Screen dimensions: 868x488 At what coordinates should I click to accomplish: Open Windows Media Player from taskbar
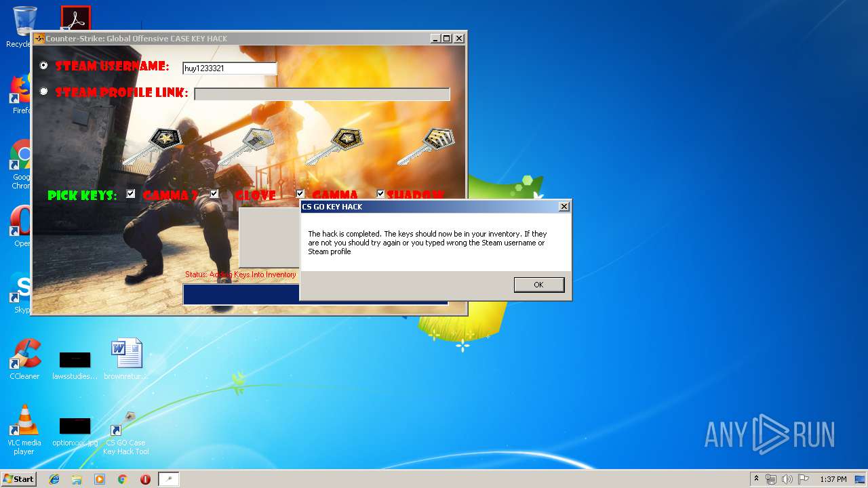(x=100, y=479)
